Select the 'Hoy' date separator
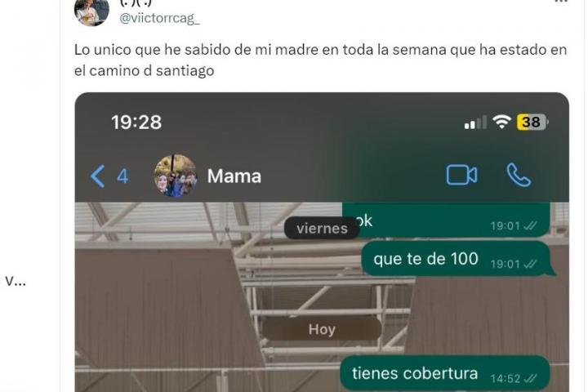 click(322, 329)
